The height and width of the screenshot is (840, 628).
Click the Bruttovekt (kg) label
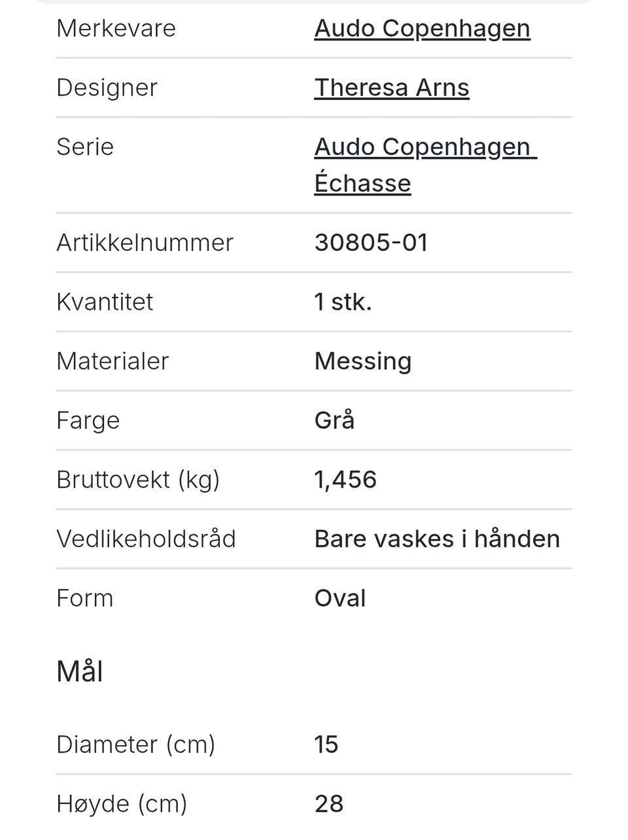pos(138,480)
